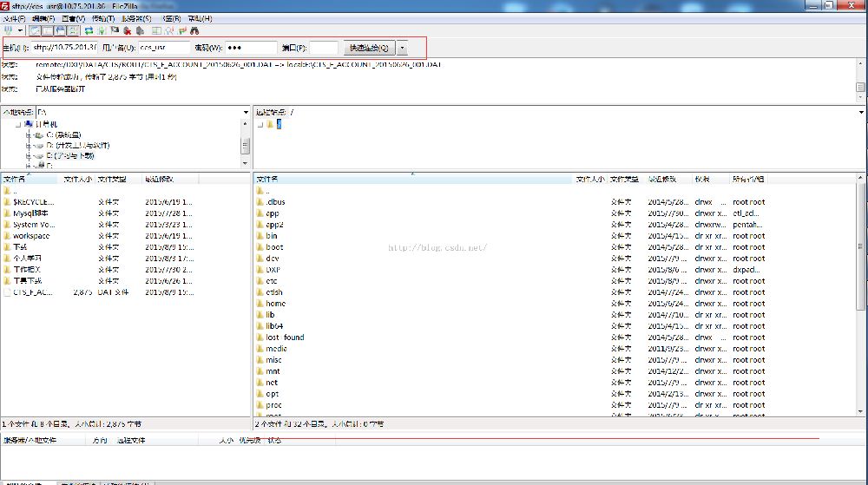Sort remote files by 所有者/组 column

coord(748,180)
